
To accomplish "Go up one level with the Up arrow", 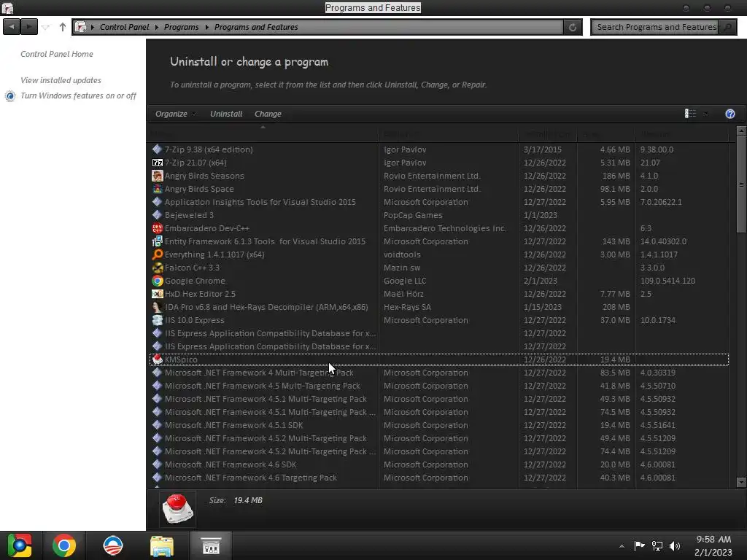I will (63, 27).
